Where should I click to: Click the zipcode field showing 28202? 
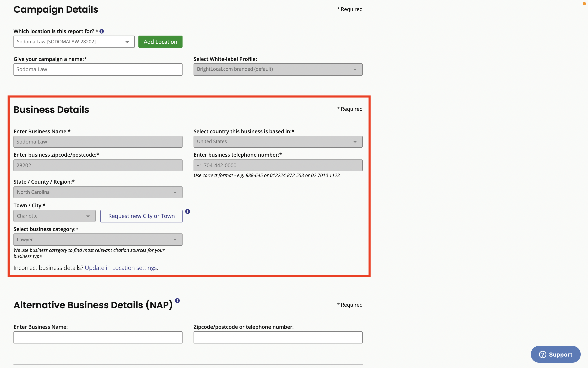click(x=98, y=165)
